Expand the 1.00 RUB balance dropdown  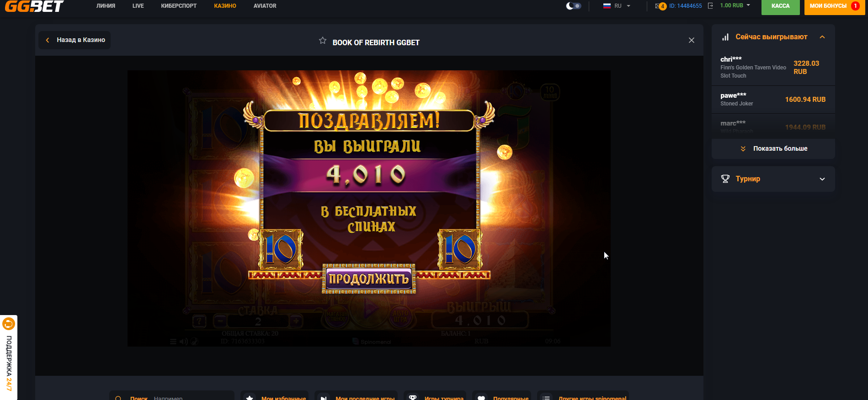[x=735, y=5]
